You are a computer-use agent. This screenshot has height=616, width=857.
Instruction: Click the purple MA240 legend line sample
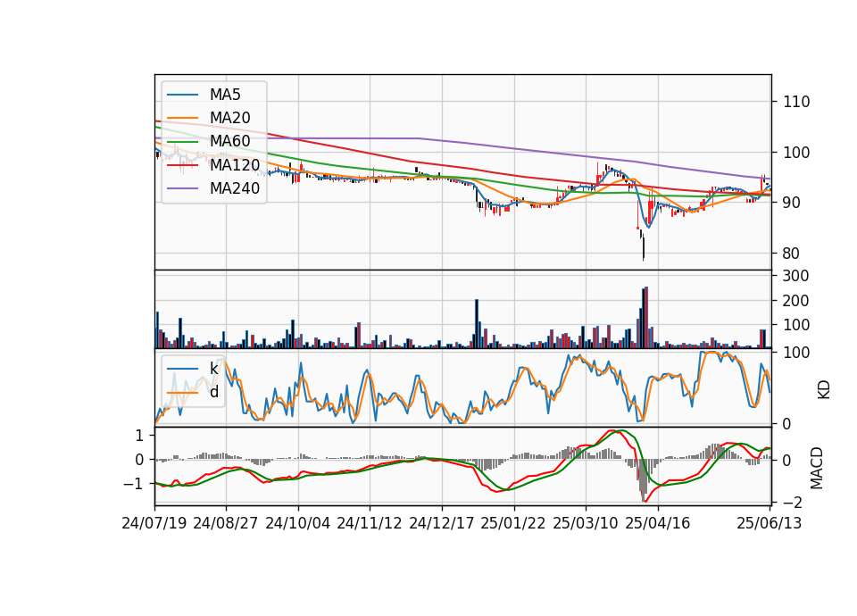point(182,188)
